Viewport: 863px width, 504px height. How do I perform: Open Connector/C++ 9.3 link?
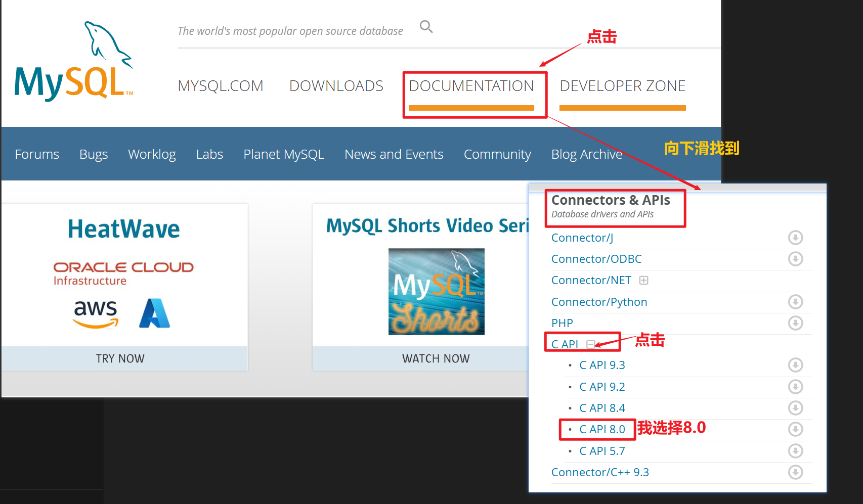click(600, 472)
